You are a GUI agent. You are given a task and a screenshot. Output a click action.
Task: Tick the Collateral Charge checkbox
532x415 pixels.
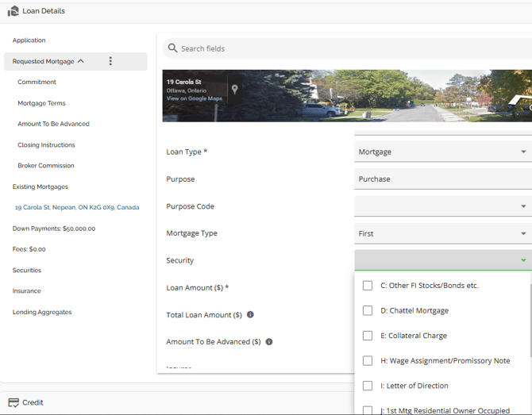pyautogui.click(x=368, y=336)
